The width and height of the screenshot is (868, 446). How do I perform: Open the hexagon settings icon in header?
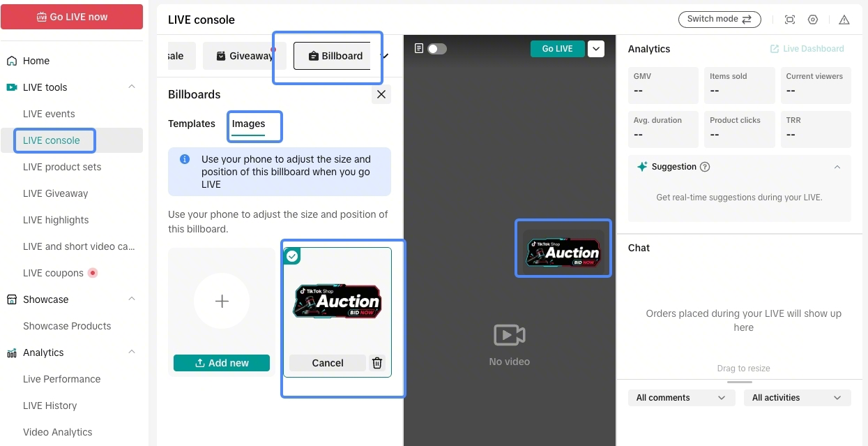coord(813,20)
